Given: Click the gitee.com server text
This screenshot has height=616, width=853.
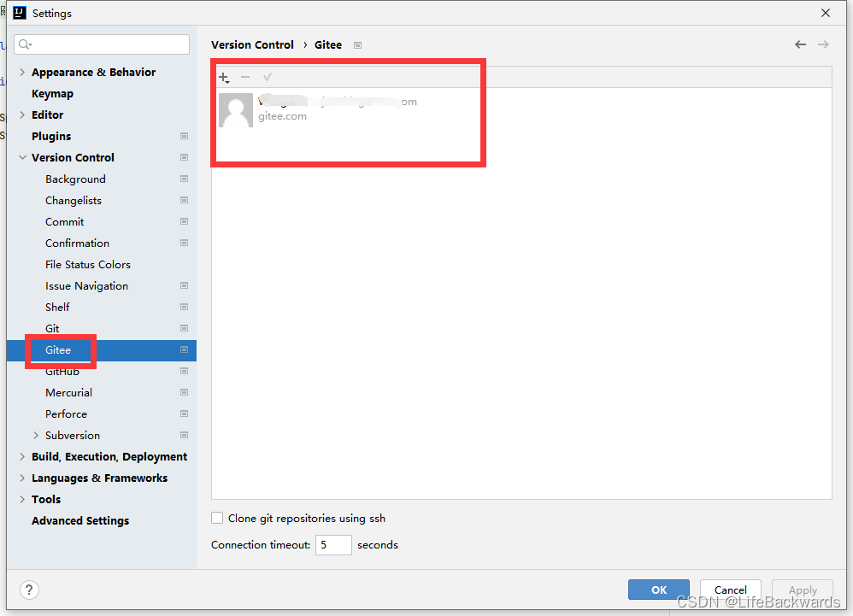Looking at the screenshot, I should pyautogui.click(x=282, y=116).
